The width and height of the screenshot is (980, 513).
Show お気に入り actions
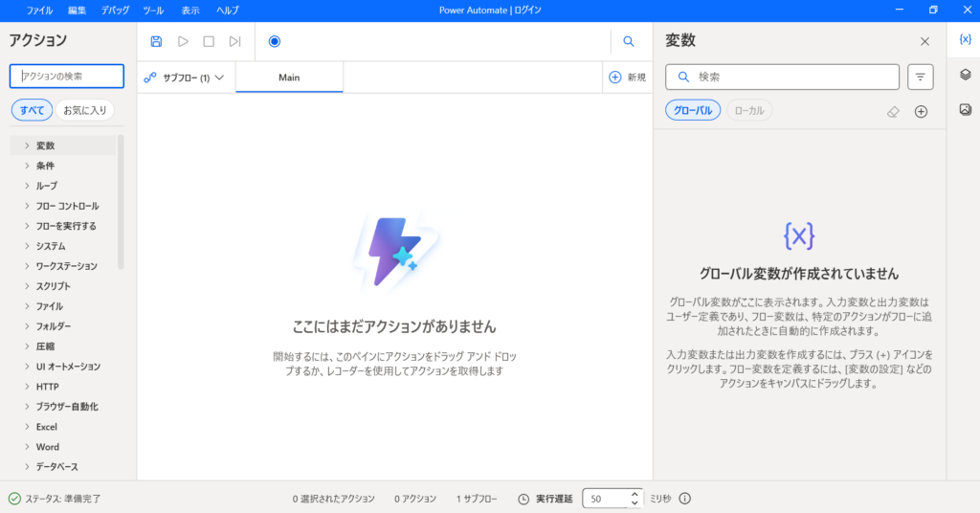[85, 110]
